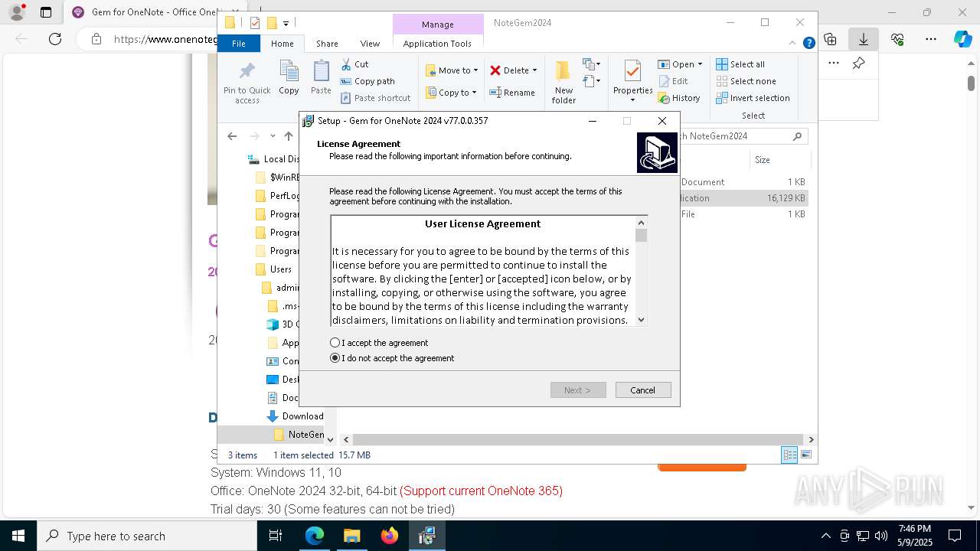Select the Downloads folder in tree
Image resolution: width=980 pixels, height=551 pixels.
(x=295, y=416)
